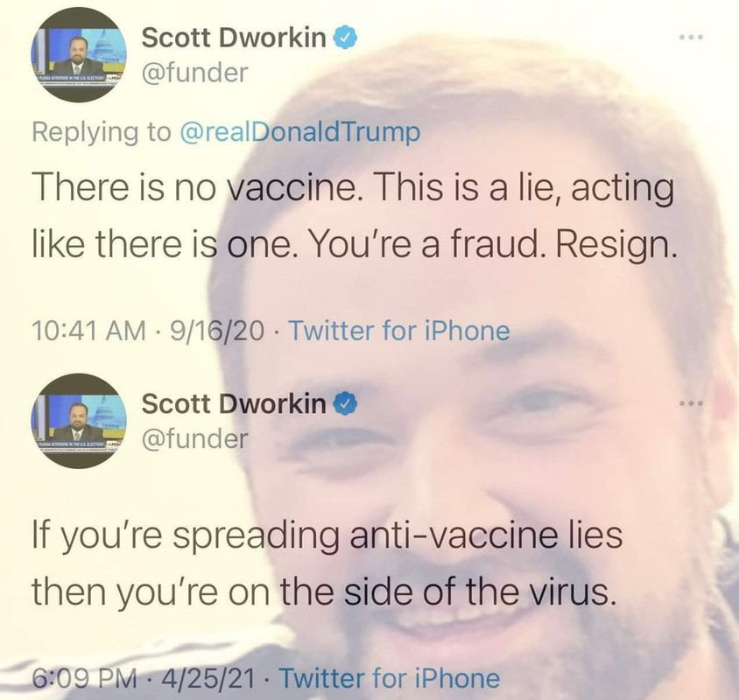The height and width of the screenshot is (700, 739).
Task: Open the second tweet's three-dot menu
Action: tap(692, 403)
